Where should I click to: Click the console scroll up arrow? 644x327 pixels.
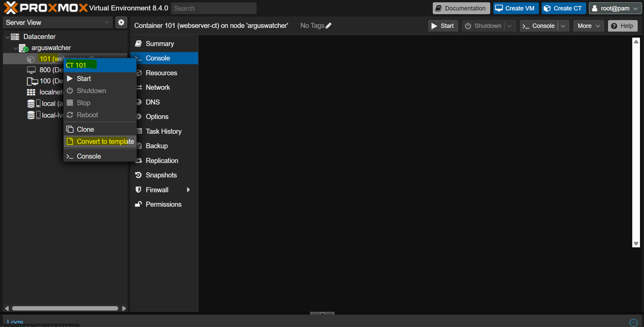click(636, 42)
